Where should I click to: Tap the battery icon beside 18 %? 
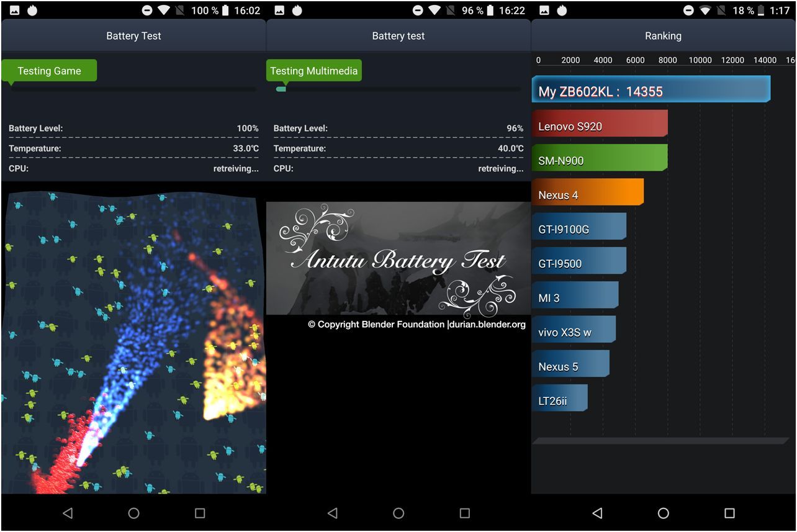pyautogui.click(x=762, y=11)
